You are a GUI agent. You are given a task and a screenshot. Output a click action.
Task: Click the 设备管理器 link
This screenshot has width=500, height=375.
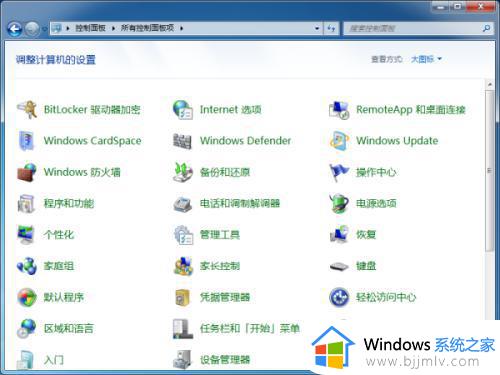225,360
